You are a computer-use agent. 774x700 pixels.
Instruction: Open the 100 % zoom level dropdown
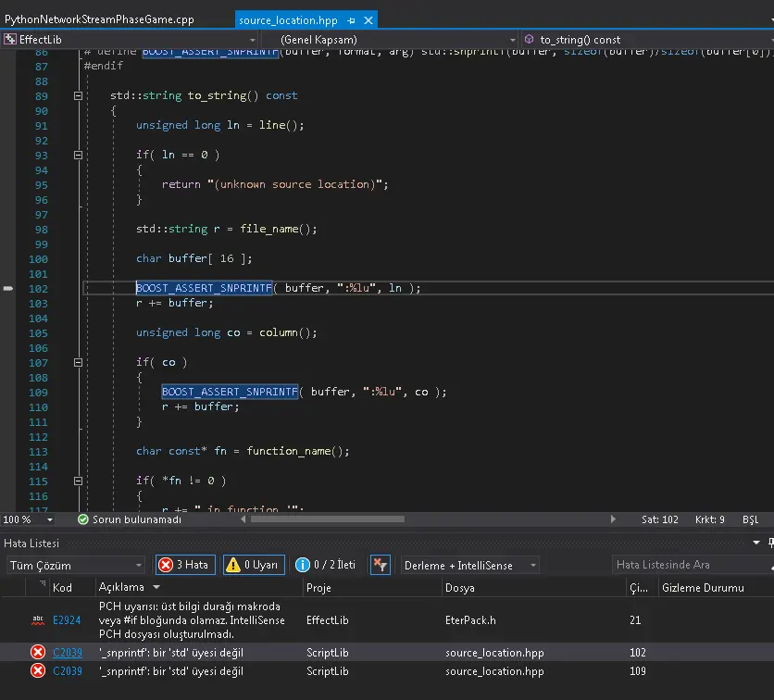50,519
